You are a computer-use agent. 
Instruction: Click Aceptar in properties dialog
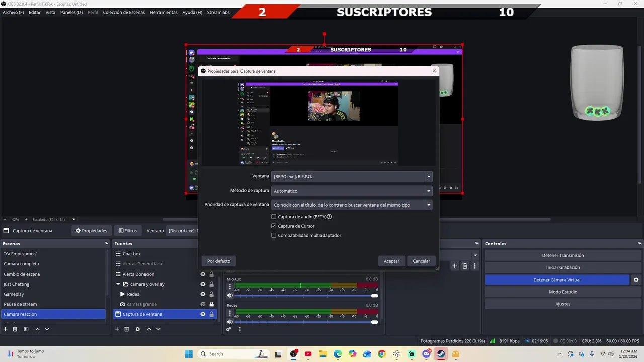391,261
